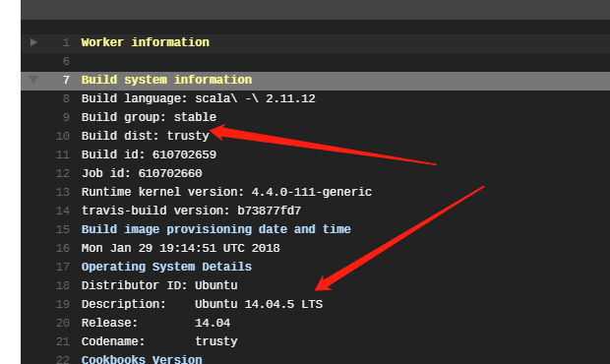
Task: Click line number 7 in the log
Action: tap(66, 80)
